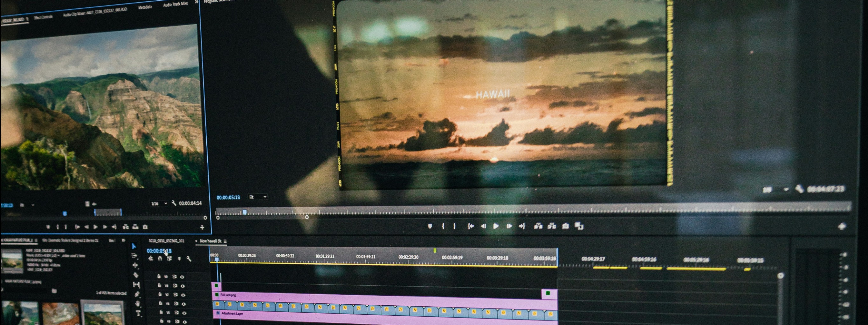Click Source monitor Add Marker button
Viewport: 868px width, 325px height.
click(x=48, y=227)
